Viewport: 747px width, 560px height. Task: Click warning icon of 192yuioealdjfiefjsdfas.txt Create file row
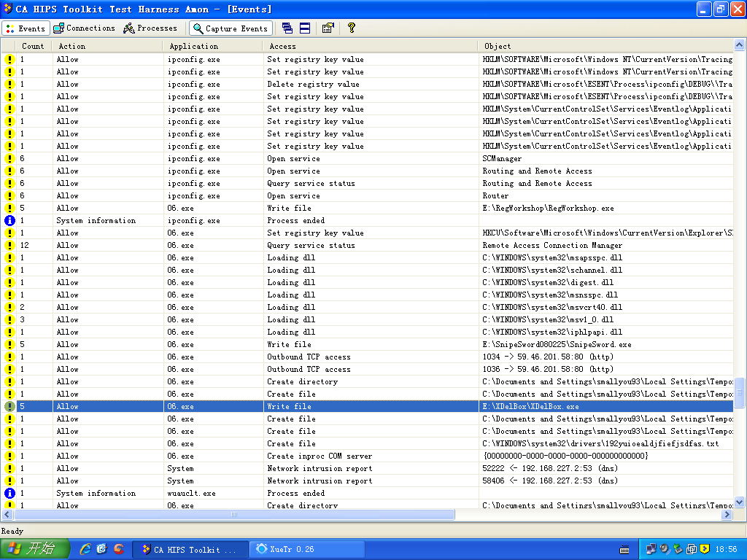(x=9, y=443)
